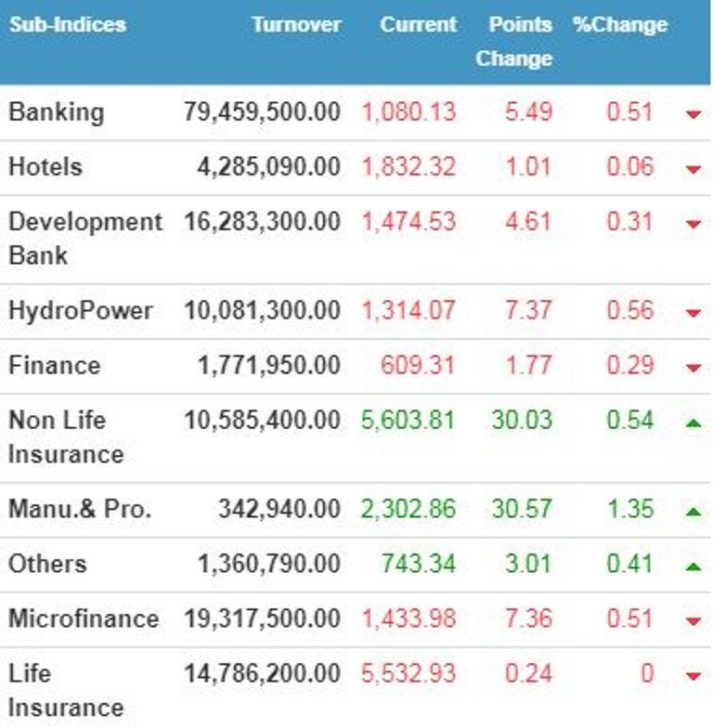The height and width of the screenshot is (728, 713).
Task: Click the down arrow in Development Bank row
Action: pyautogui.click(x=693, y=224)
